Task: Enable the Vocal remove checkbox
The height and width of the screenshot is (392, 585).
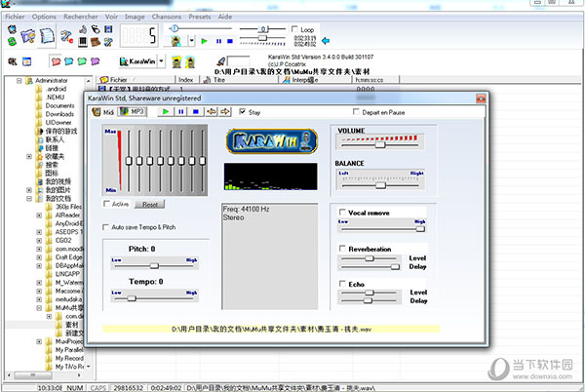Action: 342,212
